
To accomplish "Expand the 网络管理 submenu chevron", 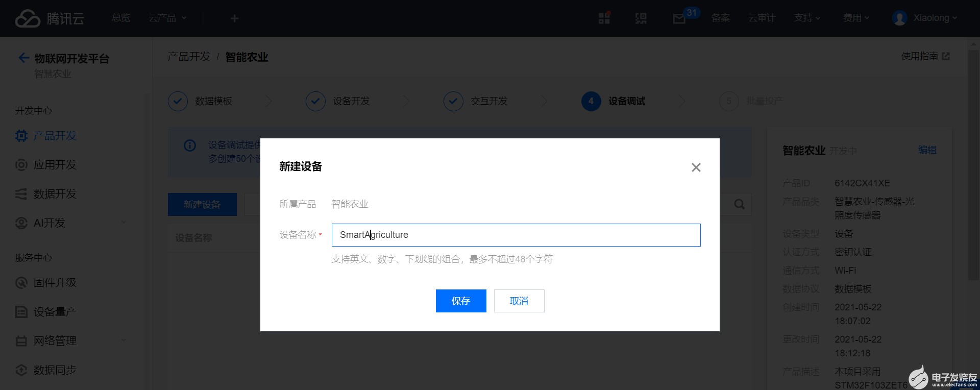I will point(124,341).
